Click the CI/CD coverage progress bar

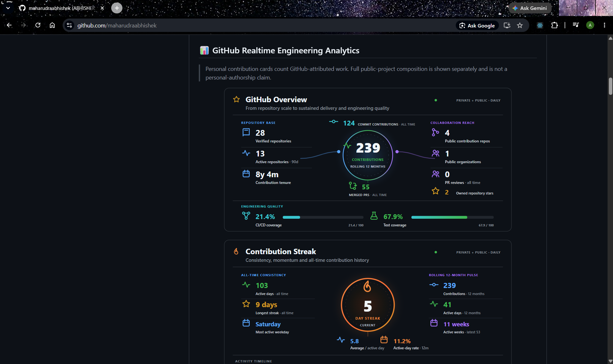[323, 217]
